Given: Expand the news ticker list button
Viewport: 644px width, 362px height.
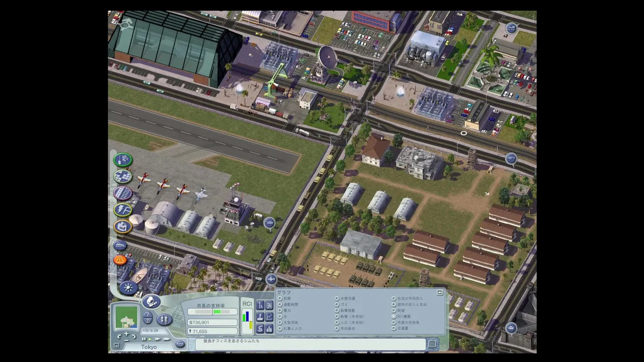Looking at the screenshot, I should click(432, 344).
